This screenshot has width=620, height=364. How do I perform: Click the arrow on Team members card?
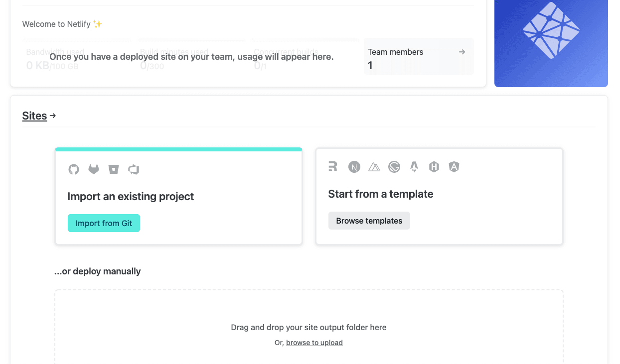(x=462, y=52)
